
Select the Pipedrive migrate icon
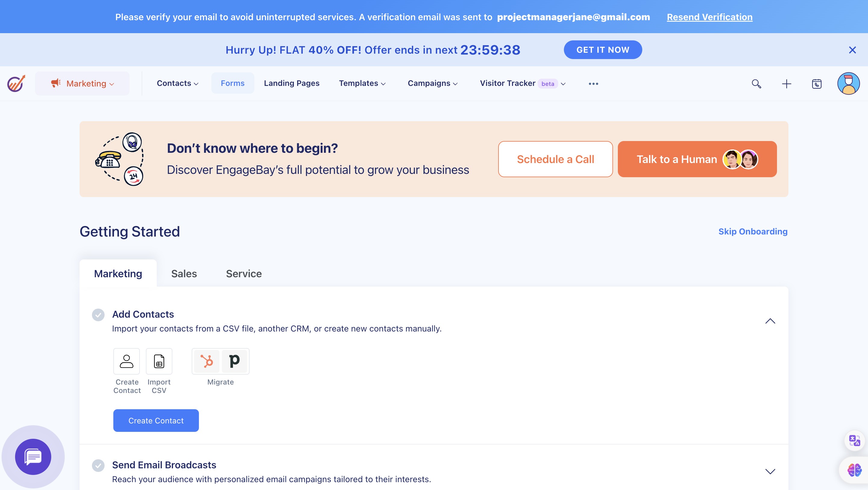pyautogui.click(x=234, y=361)
